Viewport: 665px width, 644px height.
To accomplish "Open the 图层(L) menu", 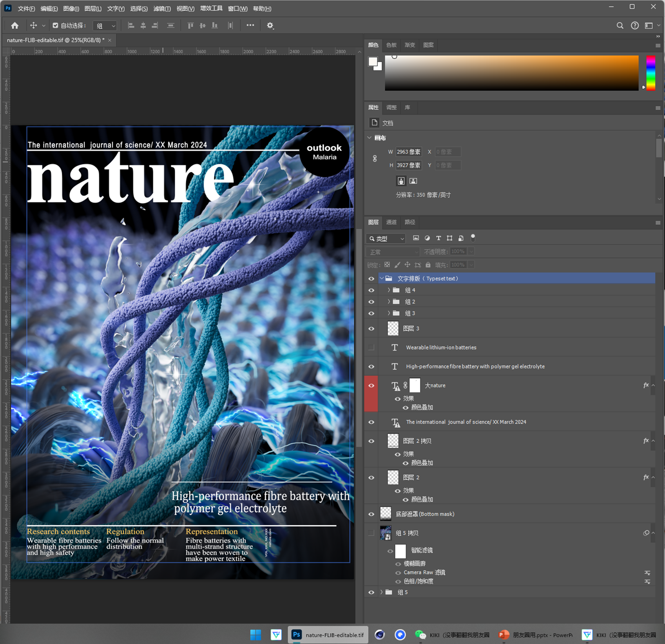I will [93, 8].
